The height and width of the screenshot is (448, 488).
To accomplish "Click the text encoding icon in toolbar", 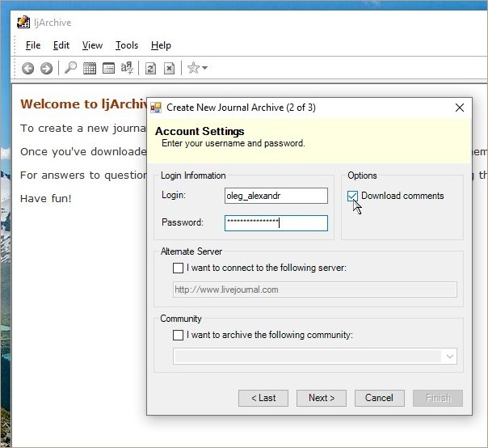I will pyautogui.click(x=127, y=68).
